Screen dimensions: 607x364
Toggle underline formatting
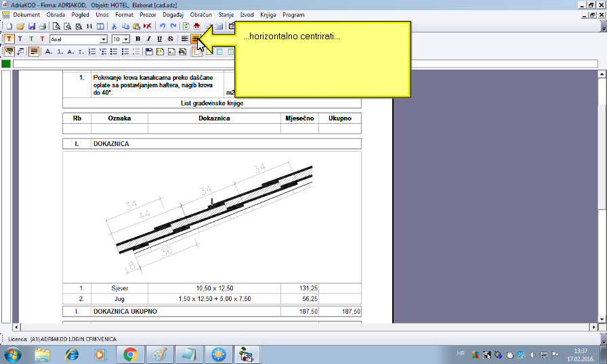pyautogui.click(x=159, y=39)
